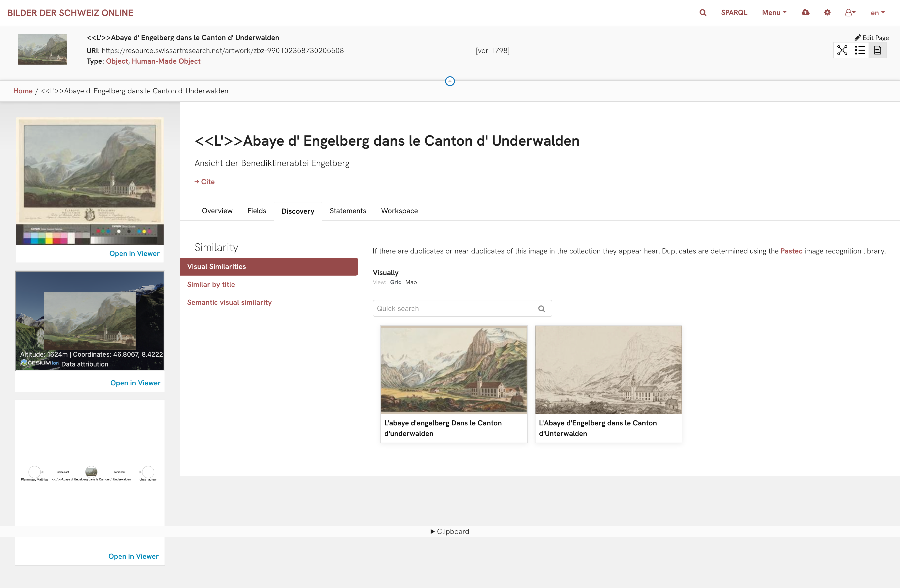Open the L'abaye d'engelberg colored image card
Viewport: 900px width, 588px height.
[x=453, y=369]
